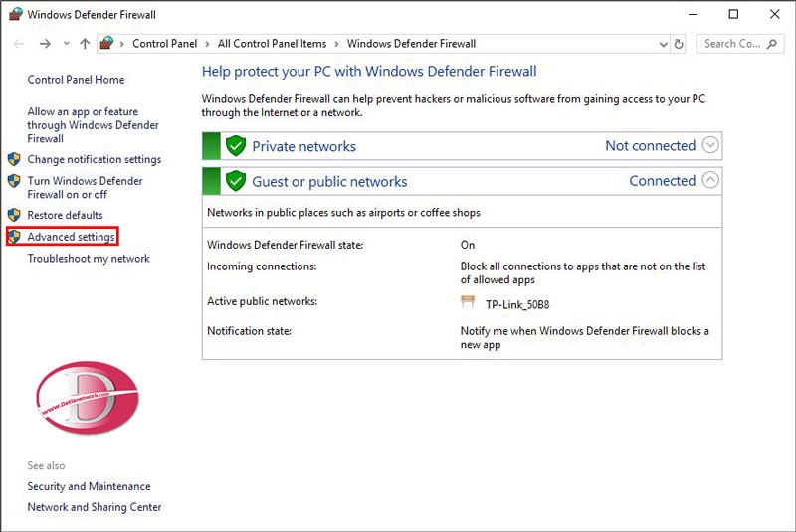796x532 pixels.
Task: Click Private networks heading
Action: 304,146
